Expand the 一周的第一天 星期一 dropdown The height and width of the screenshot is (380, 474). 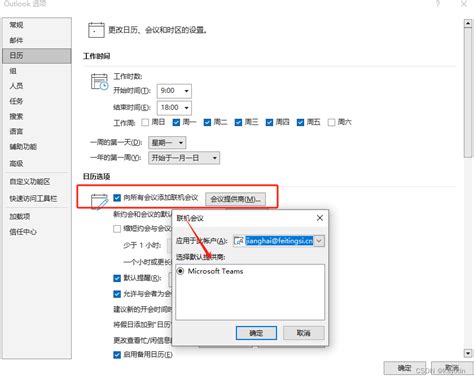pyautogui.click(x=167, y=143)
